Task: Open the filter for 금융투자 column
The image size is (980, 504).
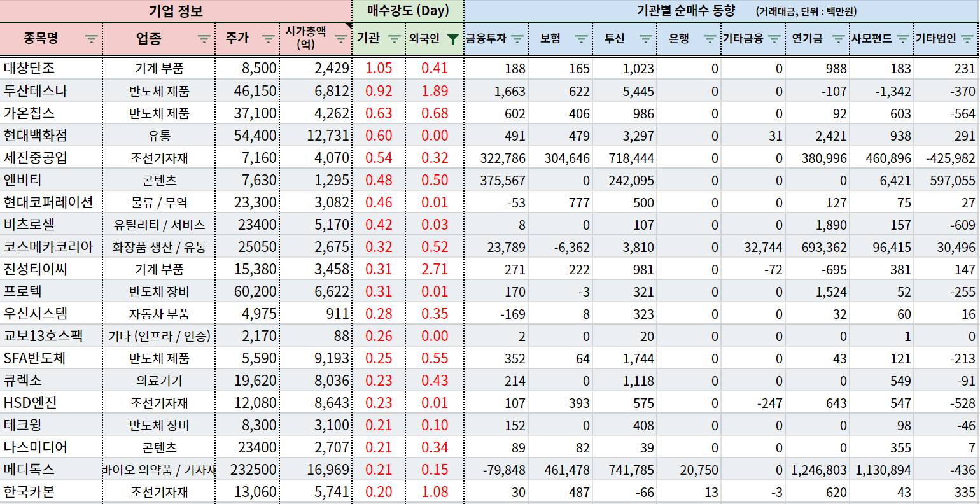Action: pos(517,39)
